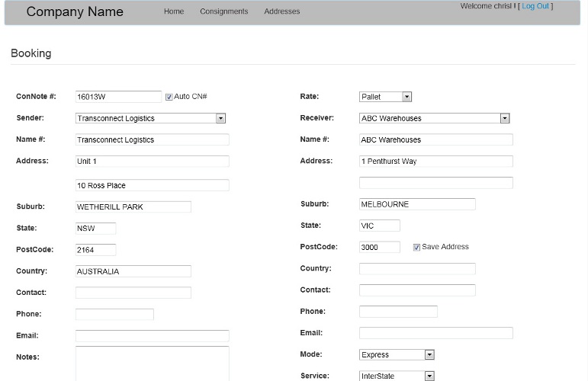588x381 pixels.
Task: Click the Service: label
Action: click(315, 376)
